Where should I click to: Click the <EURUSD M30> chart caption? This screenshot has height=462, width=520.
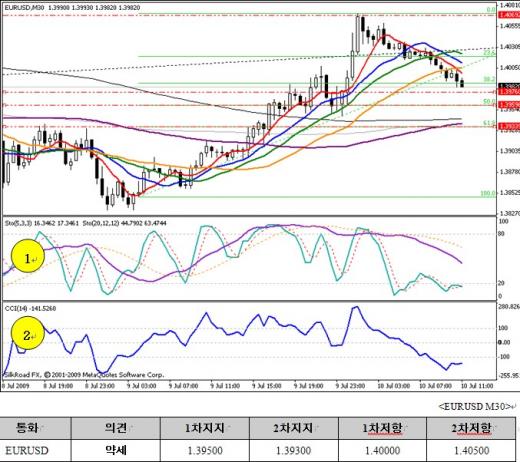pyautogui.click(x=475, y=407)
